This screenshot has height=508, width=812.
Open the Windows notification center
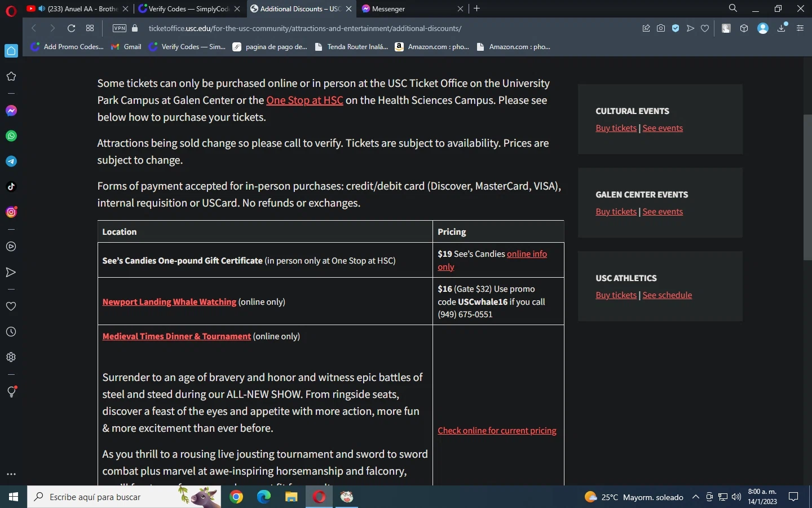[793, 497]
